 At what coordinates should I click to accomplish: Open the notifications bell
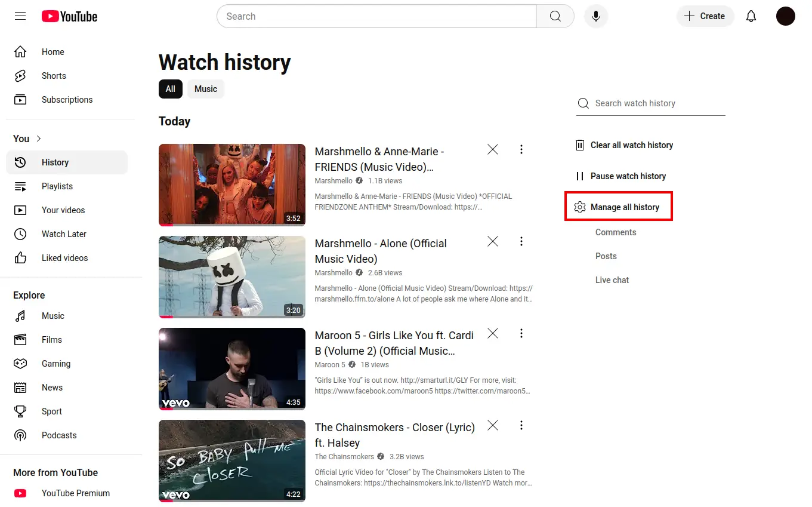[x=751, y=16]
